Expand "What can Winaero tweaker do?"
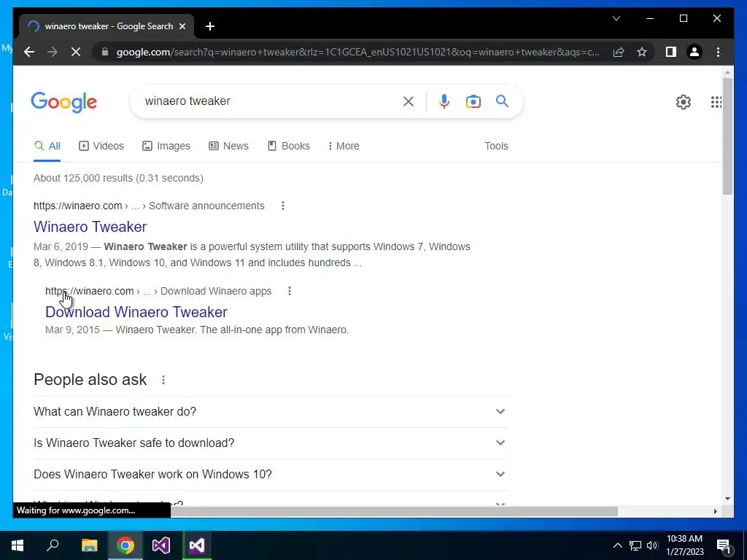Screen dimensions: 747x560 tap(271, 411)
